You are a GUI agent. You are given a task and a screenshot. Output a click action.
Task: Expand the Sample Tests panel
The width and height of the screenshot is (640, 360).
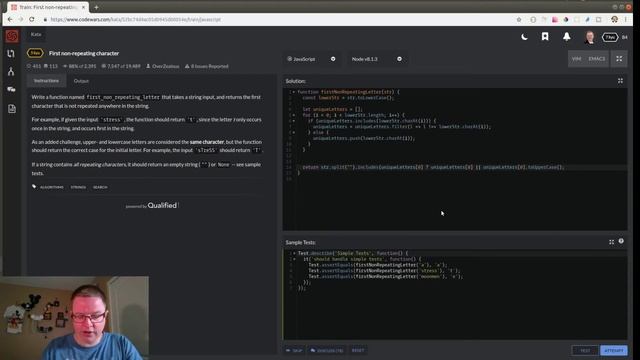pos(611,242)
